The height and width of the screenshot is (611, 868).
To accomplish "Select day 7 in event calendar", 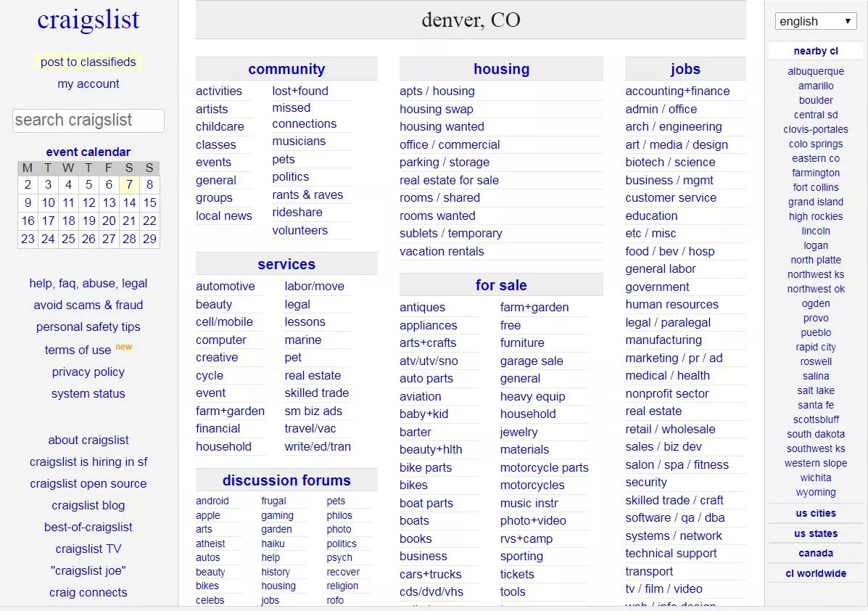I will 129,184.
